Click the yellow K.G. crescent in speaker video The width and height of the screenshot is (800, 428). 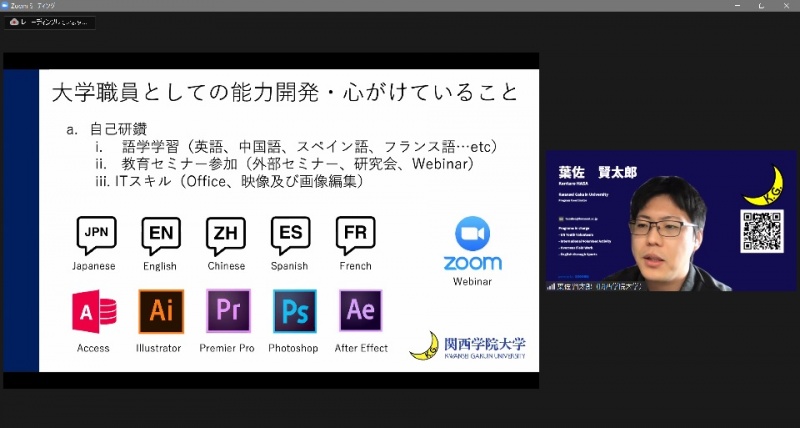click(x=764, y=186)
